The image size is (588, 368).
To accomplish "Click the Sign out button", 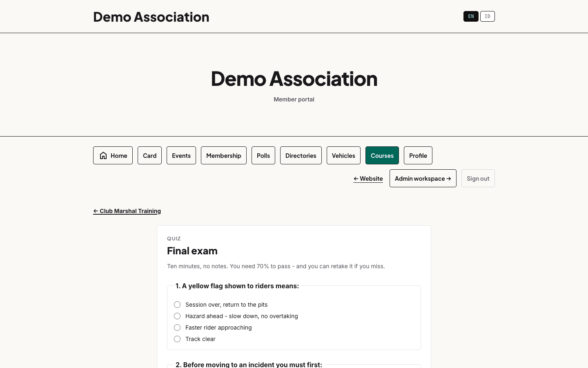I will coord(478,178).
